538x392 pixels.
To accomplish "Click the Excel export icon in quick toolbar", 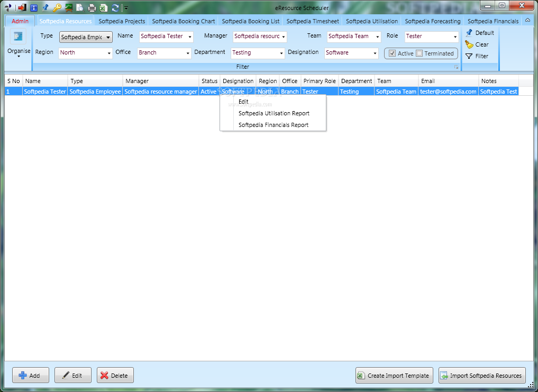I will click(103, 7).
